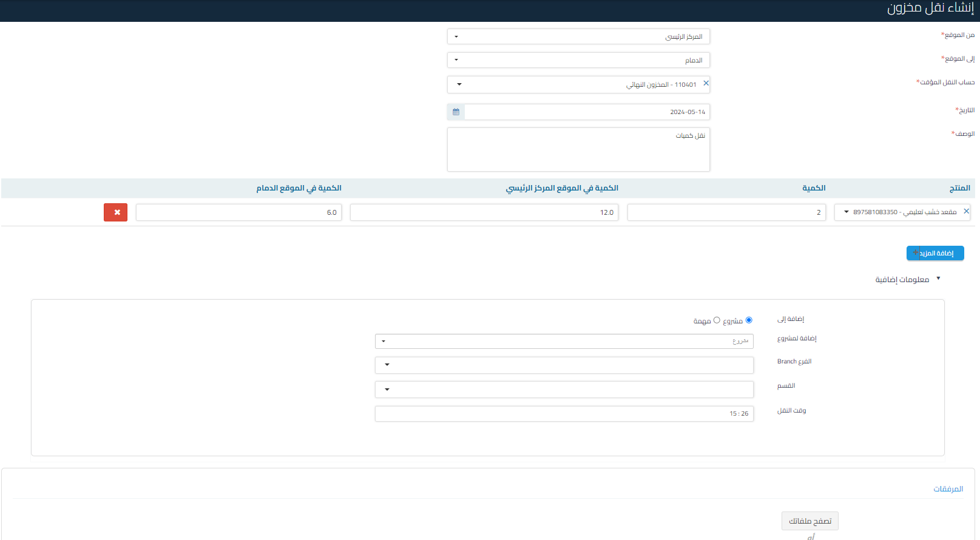
Task: Click the إنشاء نقل مخزون page title
Action: tap(930, 8)
